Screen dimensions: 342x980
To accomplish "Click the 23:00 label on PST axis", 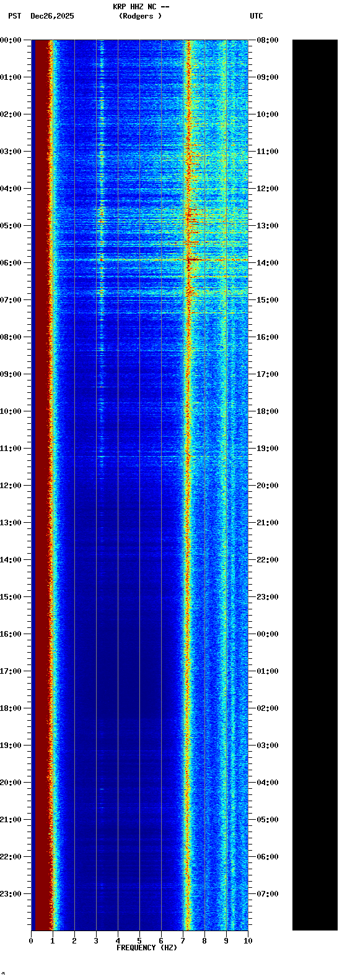I will (11, 894).
